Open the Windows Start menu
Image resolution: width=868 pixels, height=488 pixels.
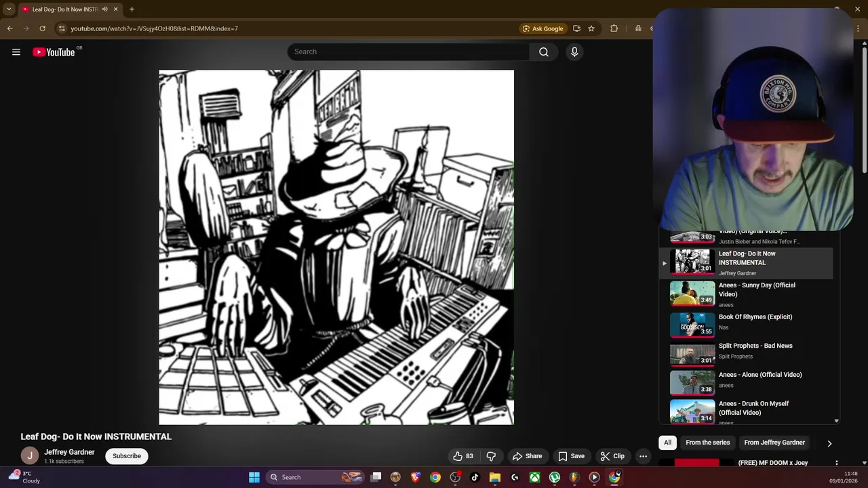click(x=254, y=477)
